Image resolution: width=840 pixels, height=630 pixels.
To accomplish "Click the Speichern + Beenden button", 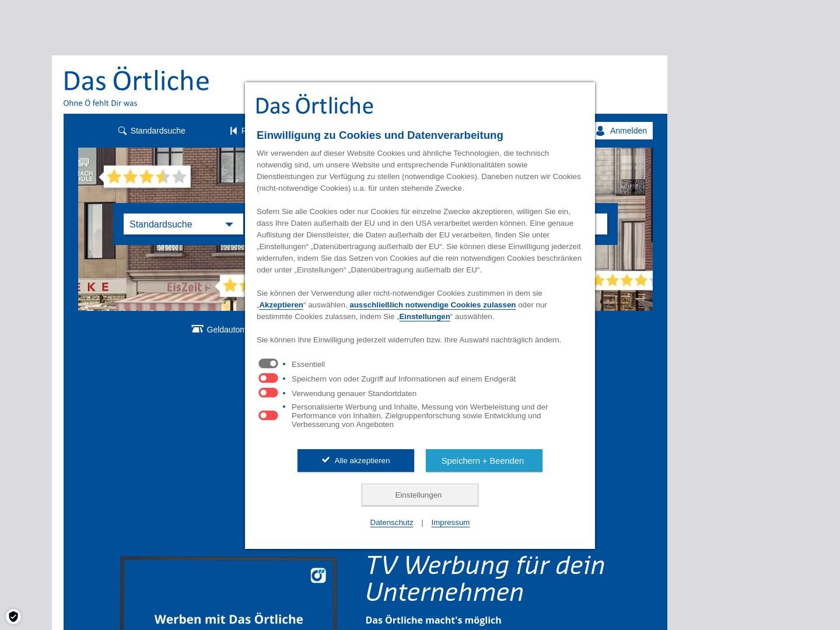I will click(x=484, y=460).
